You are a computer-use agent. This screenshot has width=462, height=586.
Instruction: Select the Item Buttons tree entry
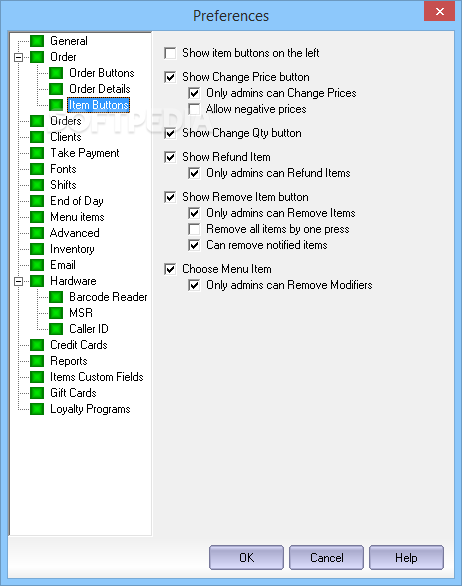coord(99,105)
